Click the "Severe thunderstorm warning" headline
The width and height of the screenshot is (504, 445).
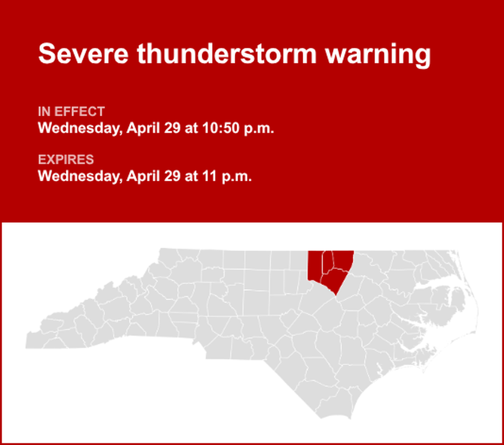tap(234, 54)
